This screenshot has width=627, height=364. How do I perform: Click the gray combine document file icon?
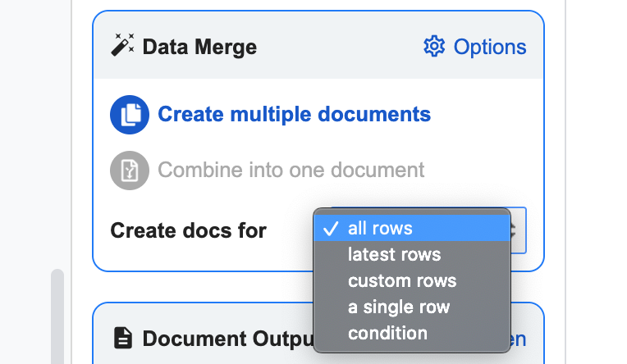click(130, 171)
